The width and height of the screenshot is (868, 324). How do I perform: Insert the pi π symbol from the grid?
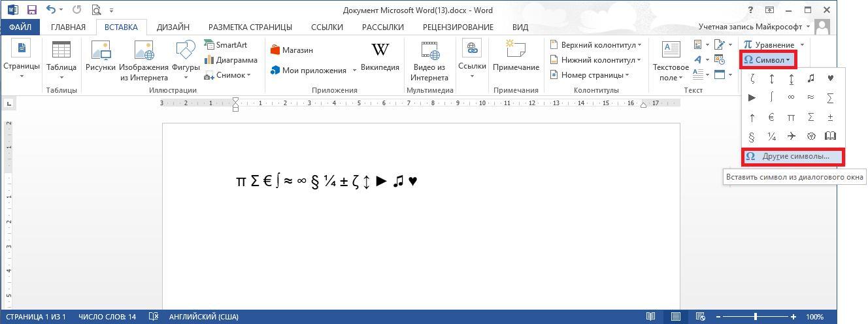(792, 117)
